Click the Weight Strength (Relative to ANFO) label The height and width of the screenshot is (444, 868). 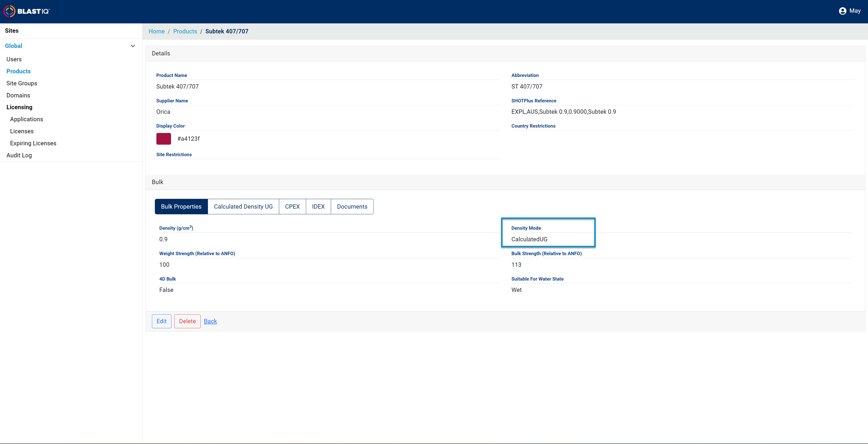tap(197, 254)
